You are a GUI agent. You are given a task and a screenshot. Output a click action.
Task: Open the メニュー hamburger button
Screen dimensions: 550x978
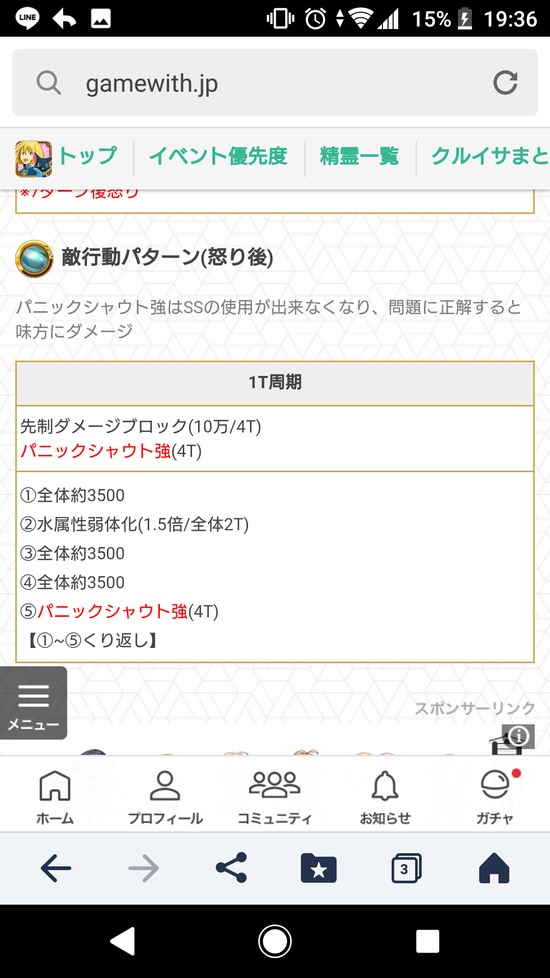click(34, 703)
